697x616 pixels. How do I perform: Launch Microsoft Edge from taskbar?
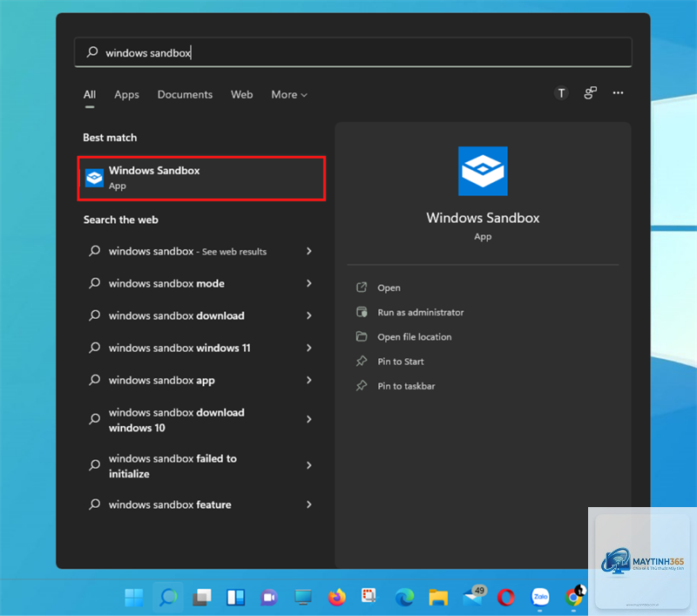[x=404, y=598]
